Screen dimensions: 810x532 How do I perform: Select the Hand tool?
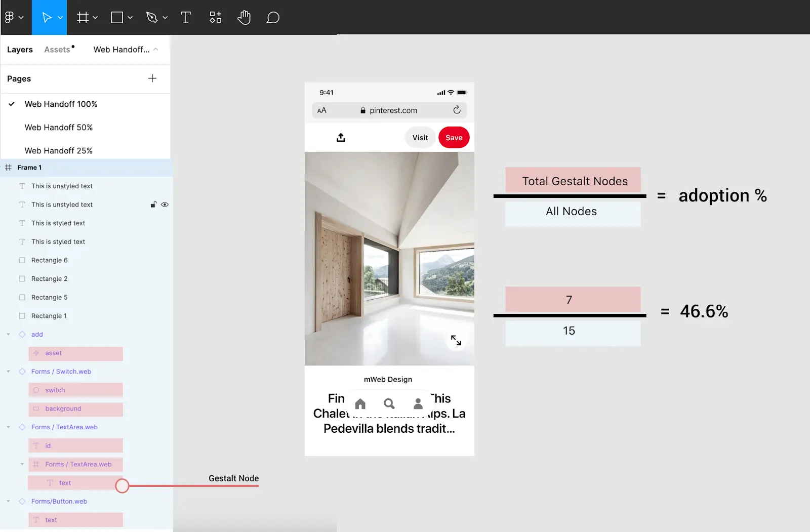[244, 18]
